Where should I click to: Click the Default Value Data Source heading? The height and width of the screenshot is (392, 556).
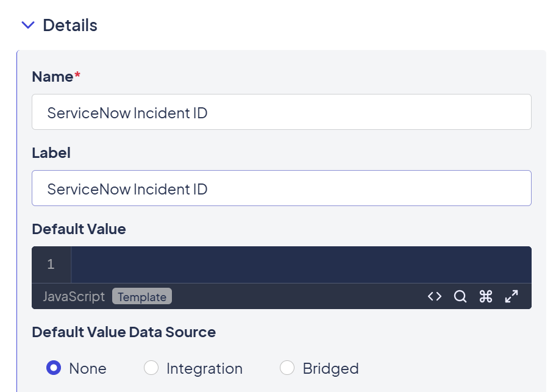tap(124, 332)
